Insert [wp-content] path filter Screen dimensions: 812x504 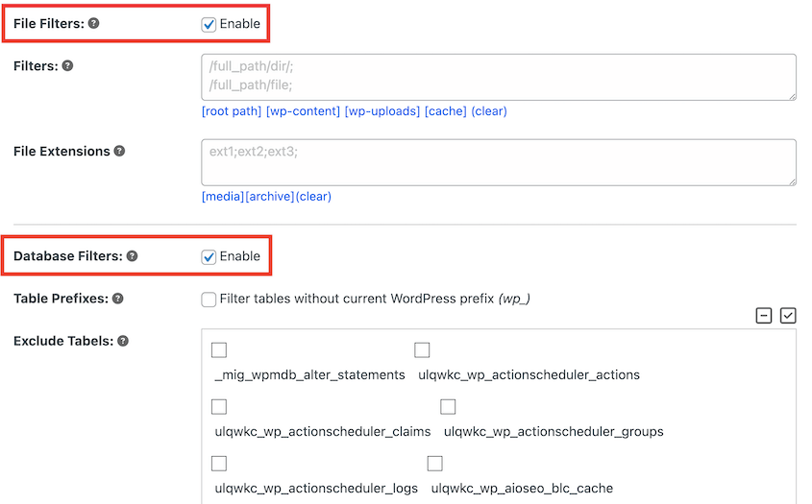pos(303,111)
